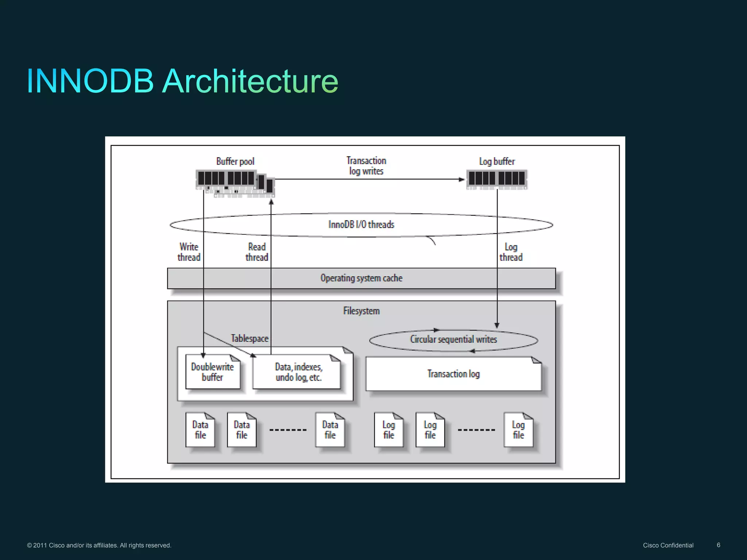Click the slide page number 6
Screen dimensions: 747x560
coord(718,545)
